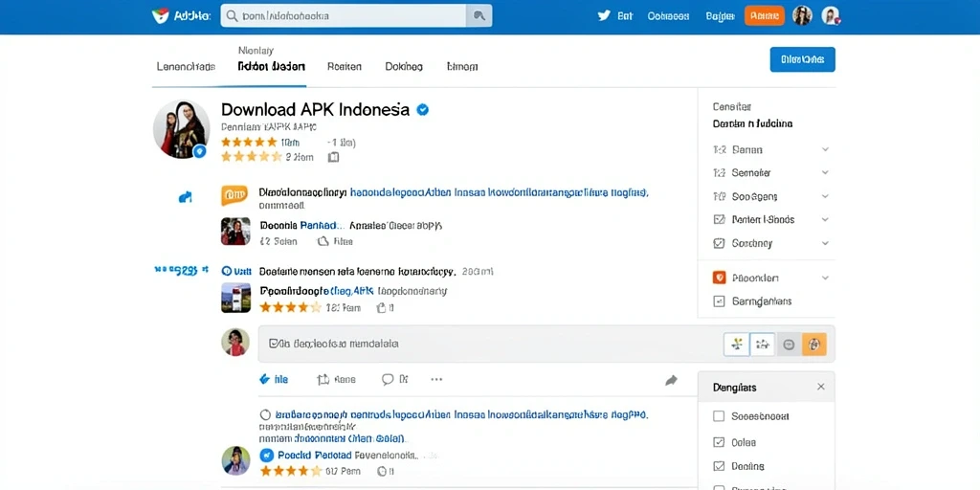This screenshot has height=490, width=980.
Task: Click the blue button at the top right of the page
Action: point(803,59)
